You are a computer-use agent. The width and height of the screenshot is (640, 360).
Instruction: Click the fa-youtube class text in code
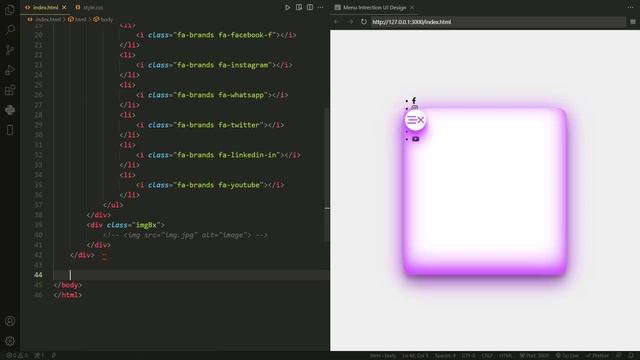(x=239, y=185)
